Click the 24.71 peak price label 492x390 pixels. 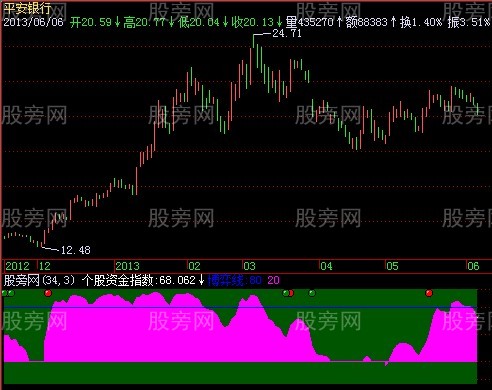pyautogui.click(x=287, y=33)
